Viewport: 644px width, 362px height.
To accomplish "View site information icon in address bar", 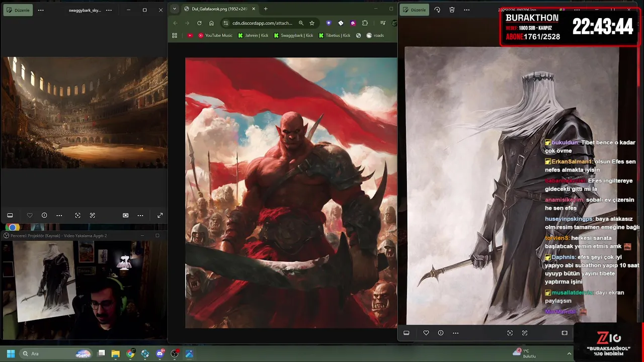I will [x=225, y=23].
